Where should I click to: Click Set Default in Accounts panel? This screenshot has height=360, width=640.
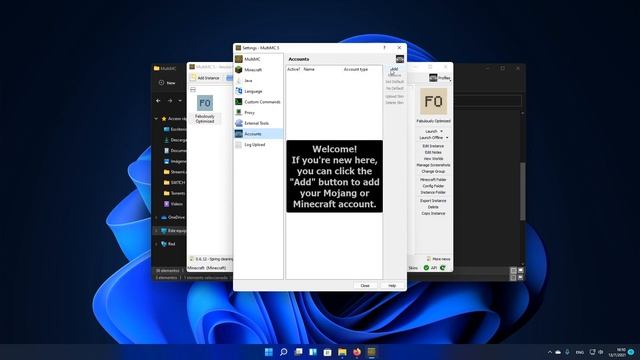(394, 82)
